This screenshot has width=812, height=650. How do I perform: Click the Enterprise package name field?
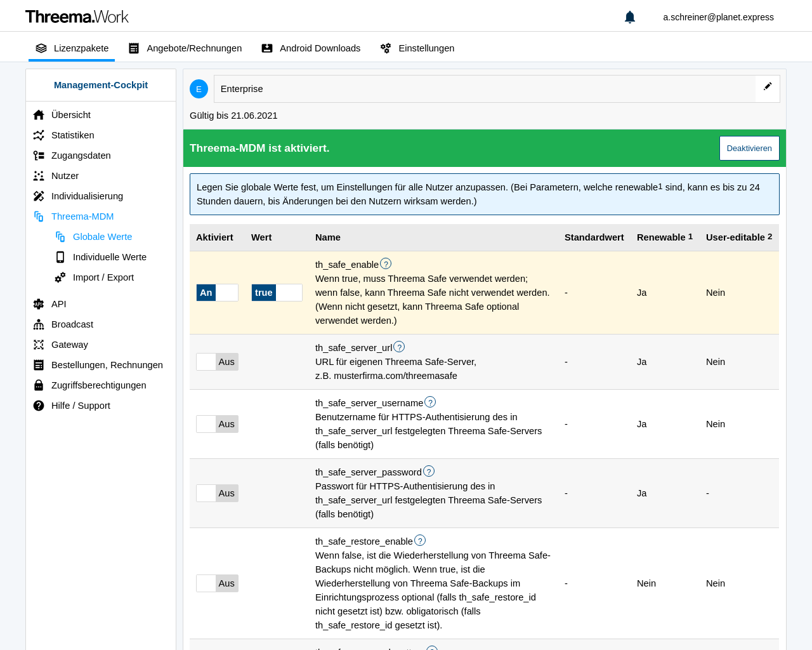pyautogui.click(x=485, y=89)
